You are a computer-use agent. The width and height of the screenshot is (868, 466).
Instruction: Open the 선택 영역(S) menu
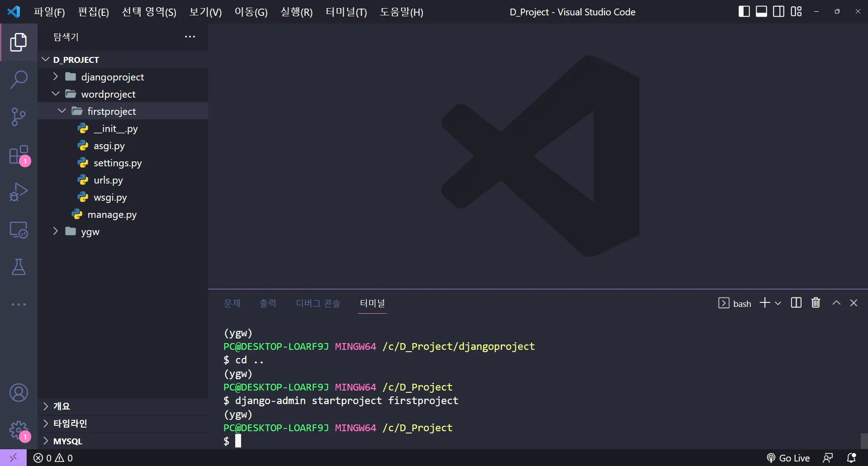click(149, 12)
